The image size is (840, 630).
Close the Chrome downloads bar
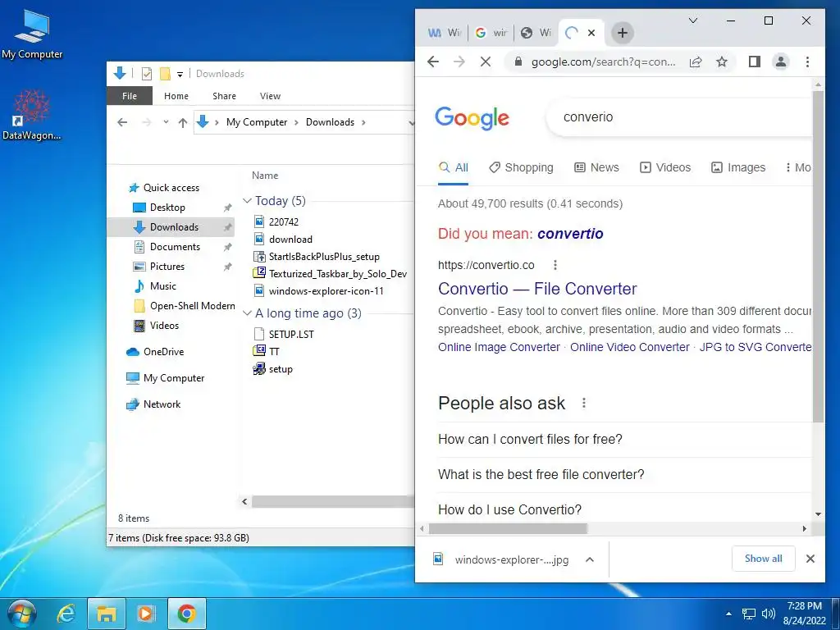pos(810,559)
